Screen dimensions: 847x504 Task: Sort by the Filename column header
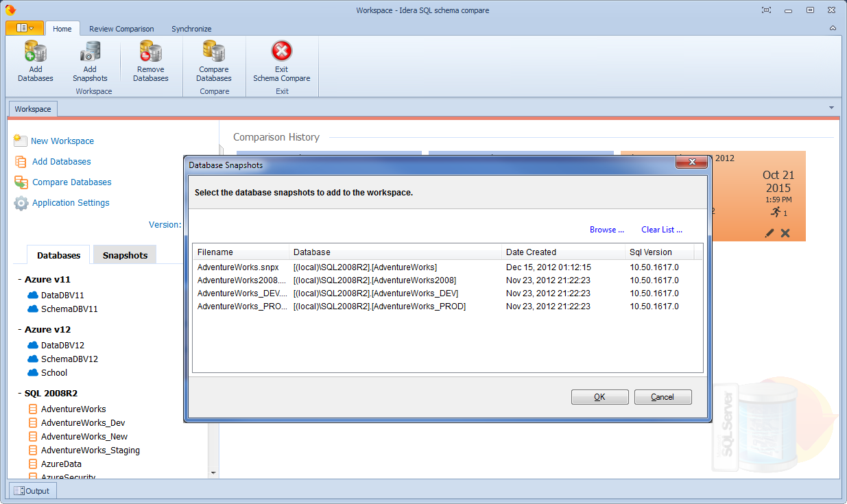coord(241,252)
